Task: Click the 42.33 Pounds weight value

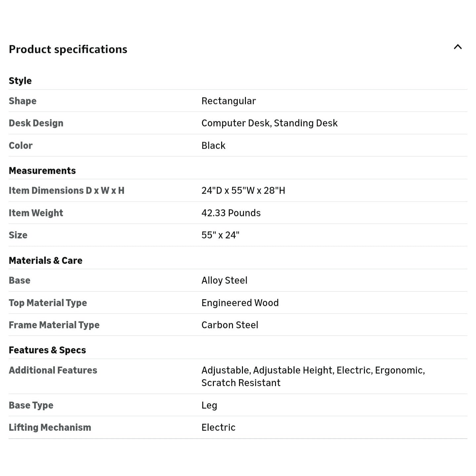Action: tap(231, 213)
